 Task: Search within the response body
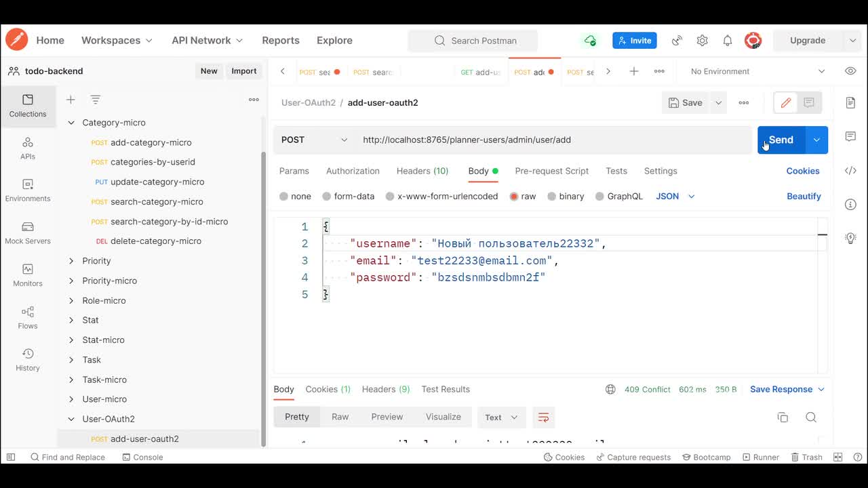click(811, 418)
